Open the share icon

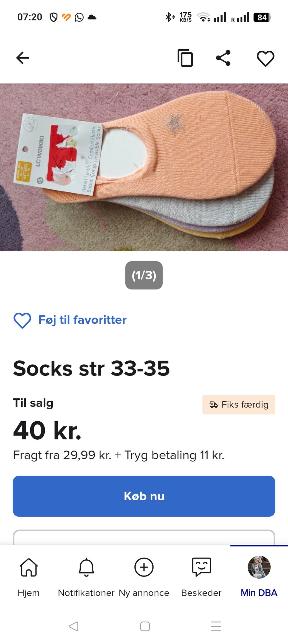click(223, 58)
